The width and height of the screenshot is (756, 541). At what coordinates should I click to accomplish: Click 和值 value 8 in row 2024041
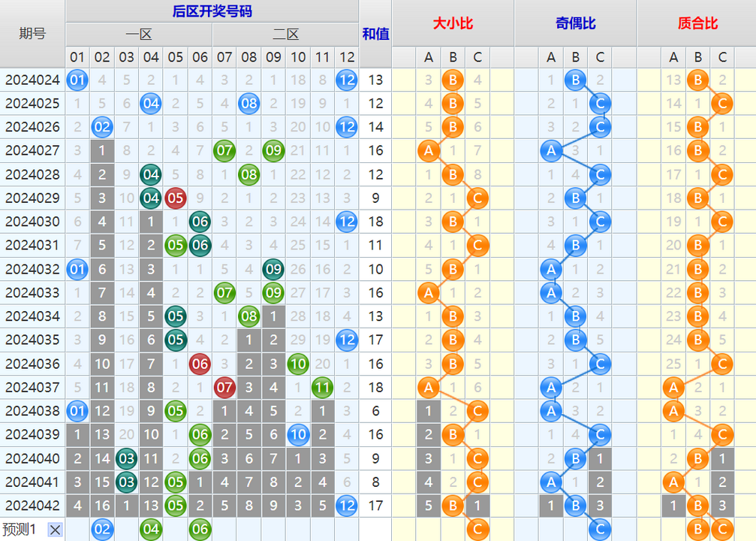[x=375, y=482]
